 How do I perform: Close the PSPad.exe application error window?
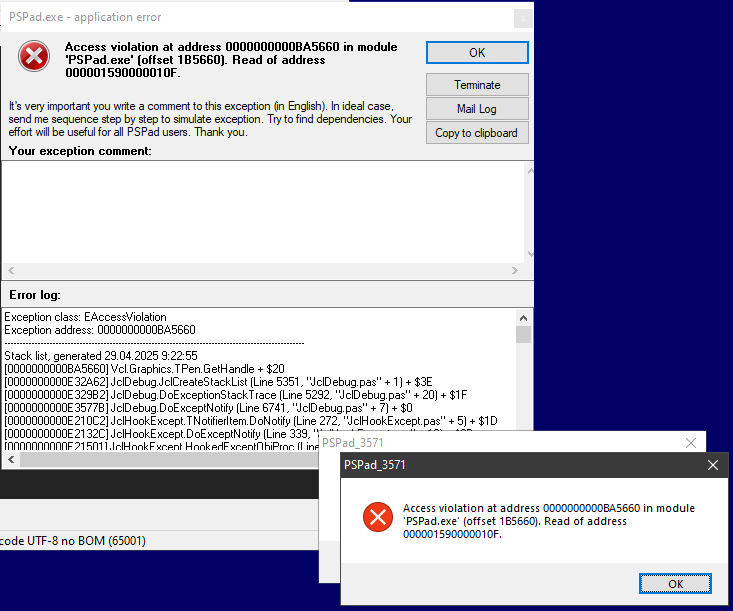point(523,19)
